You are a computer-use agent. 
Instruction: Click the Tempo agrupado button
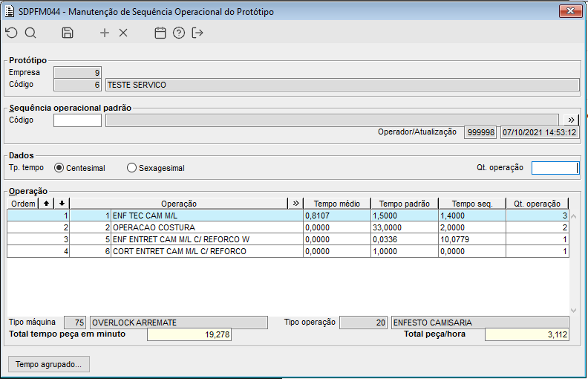(x=48, y=364)
